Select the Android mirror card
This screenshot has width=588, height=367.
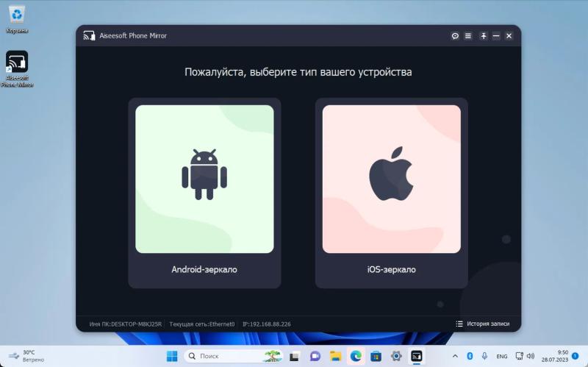204,193
